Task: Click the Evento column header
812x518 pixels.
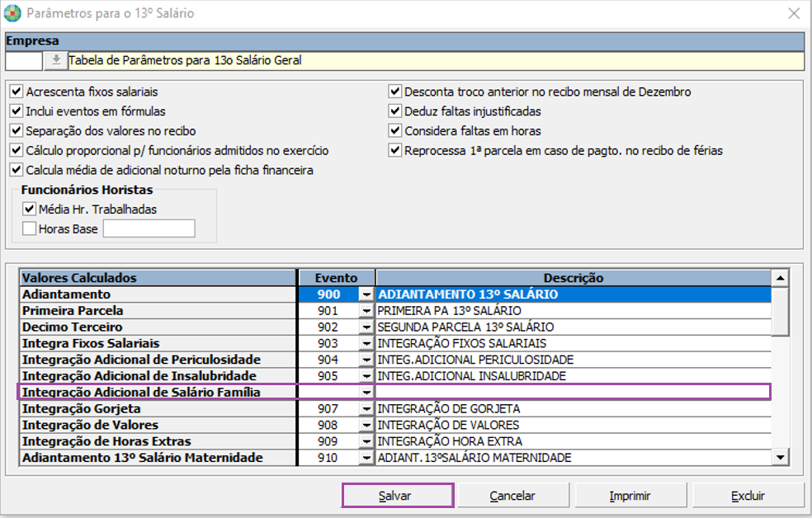Action: (337, 278)
